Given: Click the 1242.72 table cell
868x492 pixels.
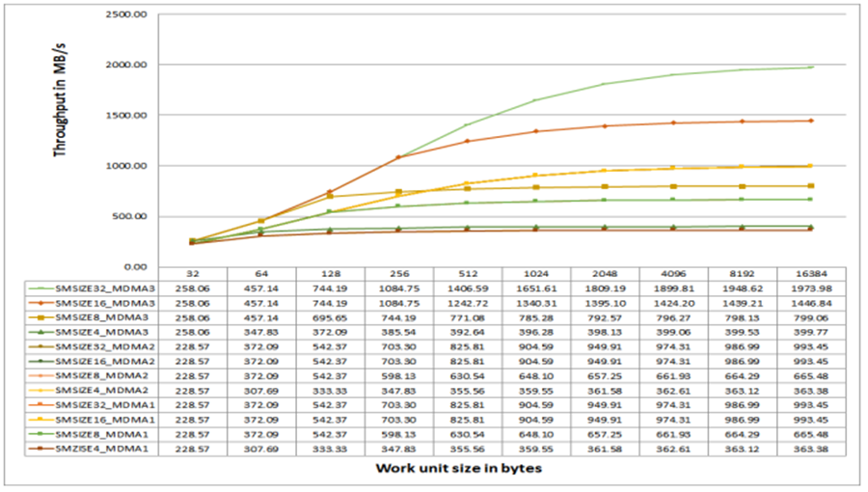Looking at the screenshot, I should 468,303.
